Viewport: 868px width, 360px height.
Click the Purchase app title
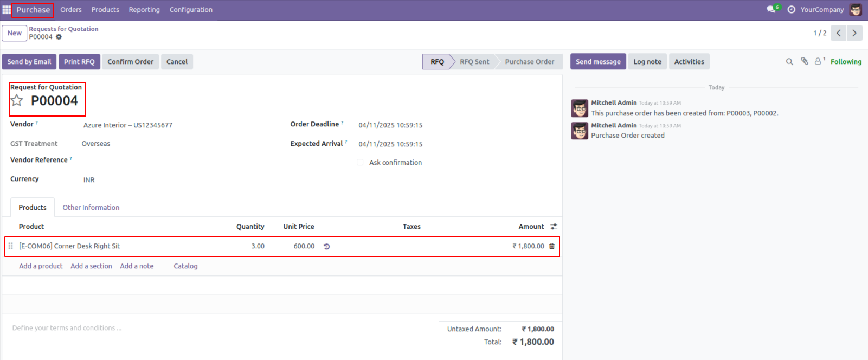click(33, 10)
